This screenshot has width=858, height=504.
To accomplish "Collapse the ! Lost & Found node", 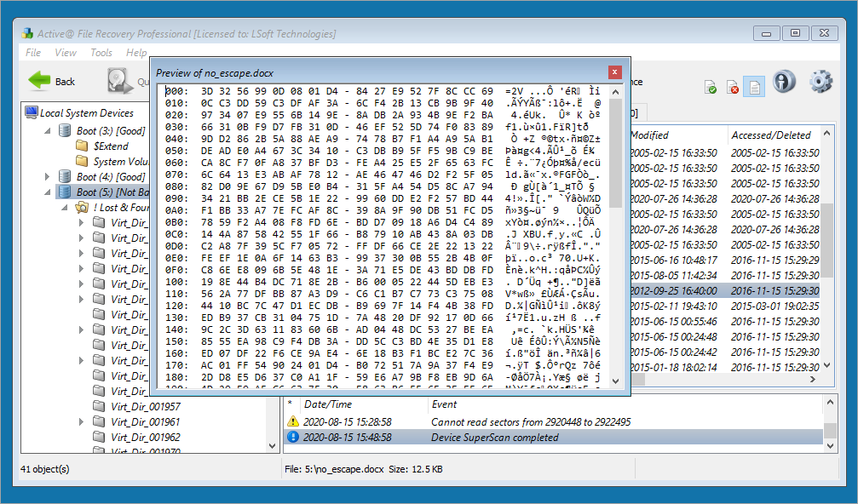I will 65,208.
